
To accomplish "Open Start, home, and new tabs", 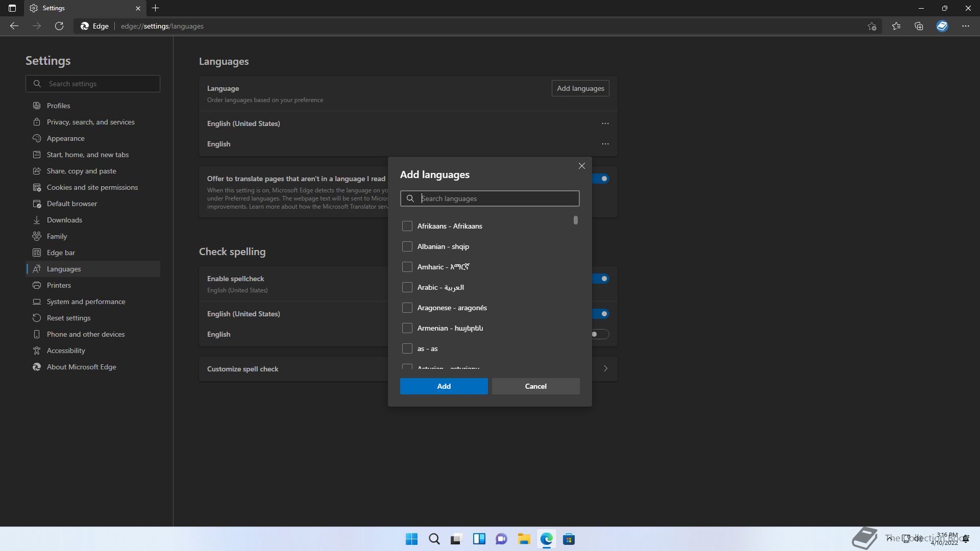I will click(93, 155).
